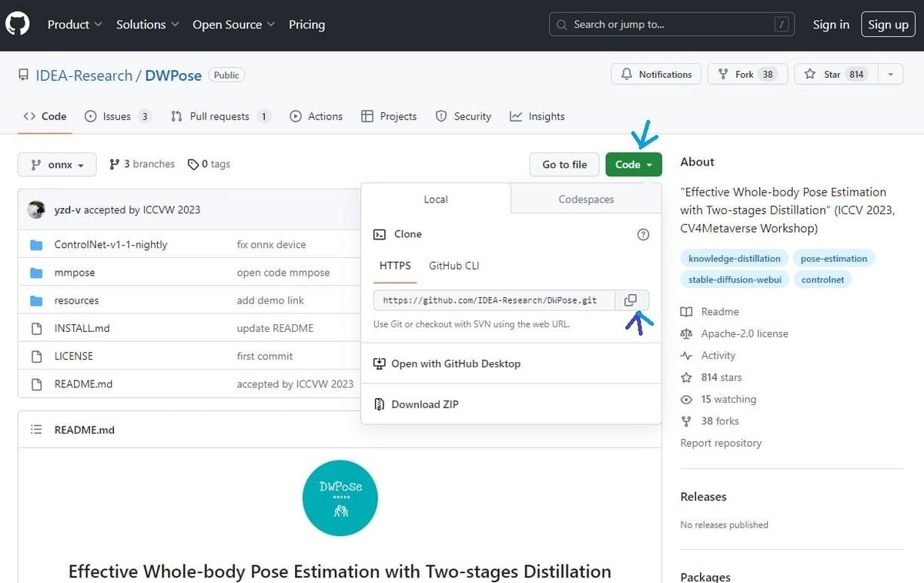Click the README.md outline list icon
Viewport: 924px width, 583px height.
click(36, 430)
